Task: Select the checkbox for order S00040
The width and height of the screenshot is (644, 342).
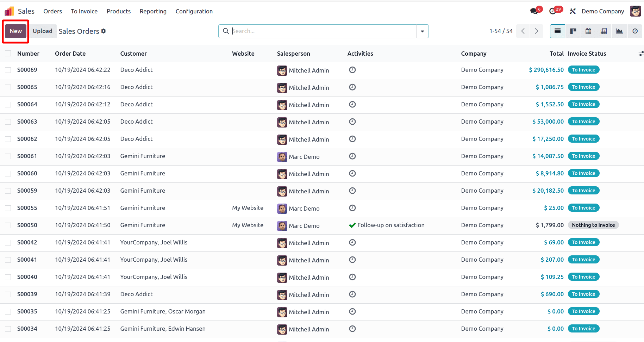Action: click(8, 277)
